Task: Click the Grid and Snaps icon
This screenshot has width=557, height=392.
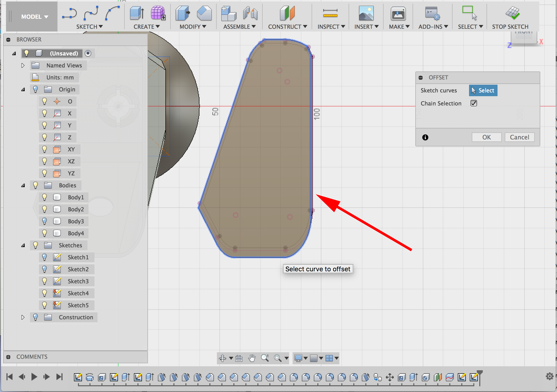Action: coord(314,358)
